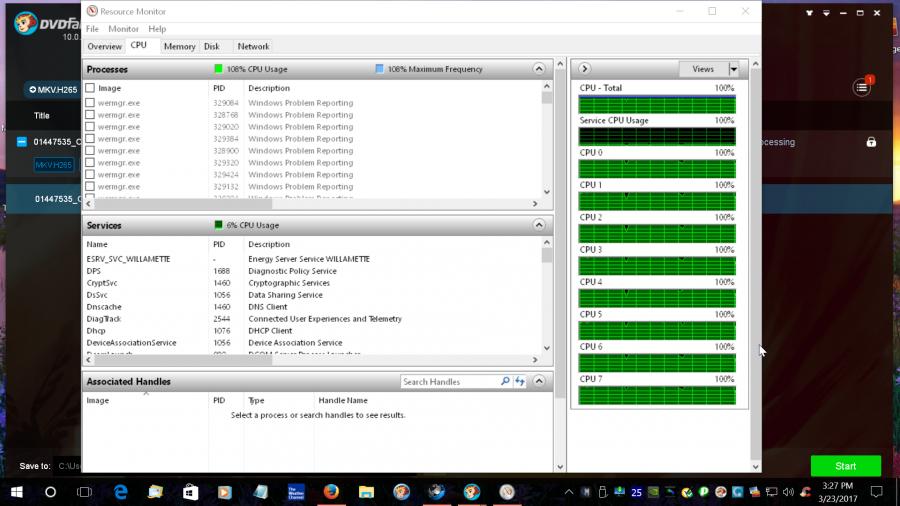Switch to the Memory tab
The height and width of the screenshot is (506, 900).
point(179,46)
